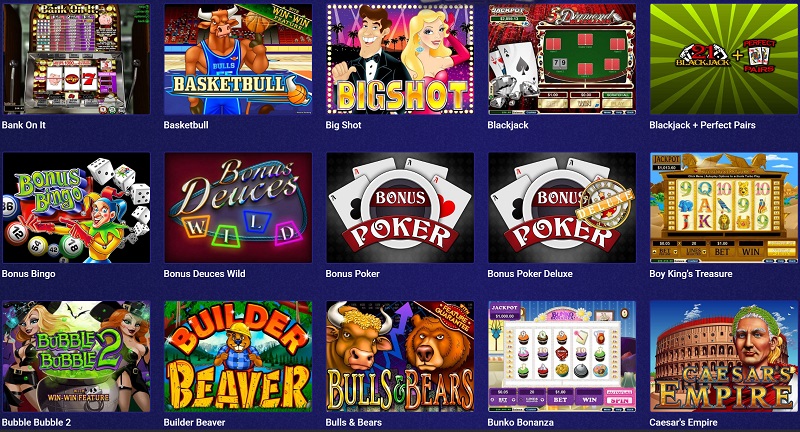The width and height of the screenshot is (800, 432).
Task: Open the Bonus Poker game image
Action: (x=400, y=208)
